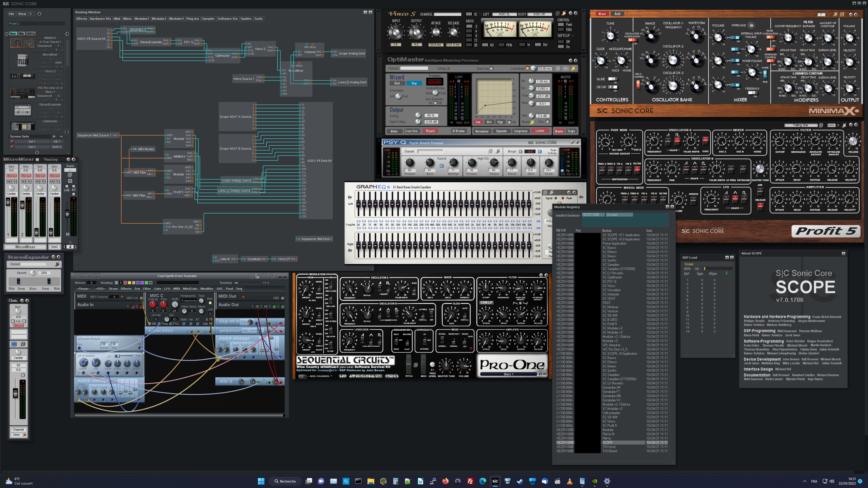Click the Windows Start button

click(x=261, y=481)
